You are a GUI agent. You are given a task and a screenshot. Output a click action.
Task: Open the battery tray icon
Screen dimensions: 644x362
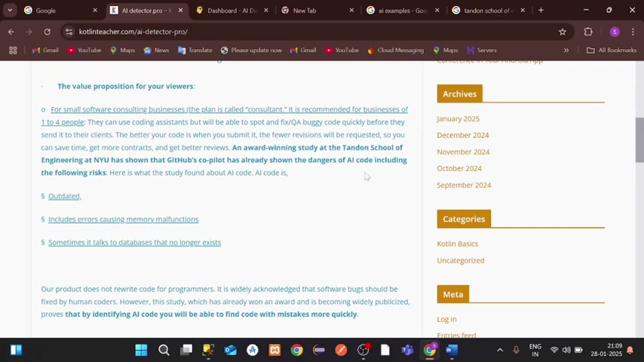578,350
